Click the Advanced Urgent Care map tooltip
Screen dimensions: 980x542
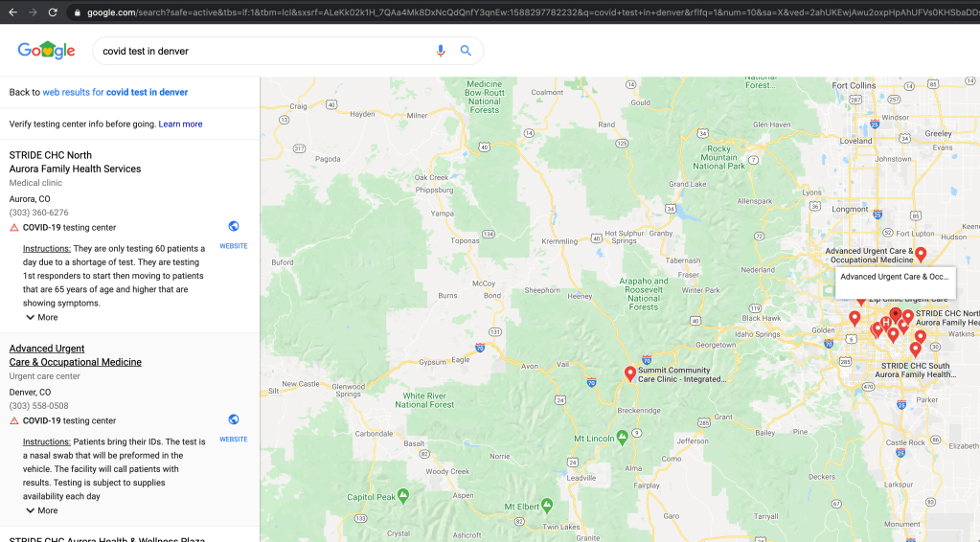pos(894,277)
